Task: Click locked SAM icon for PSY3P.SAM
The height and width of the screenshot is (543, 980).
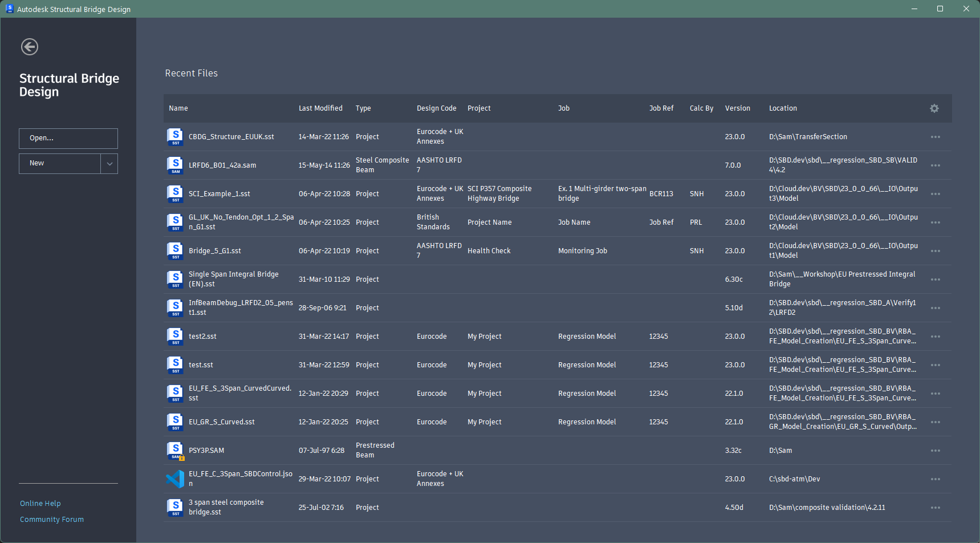Action: (175, 451)
